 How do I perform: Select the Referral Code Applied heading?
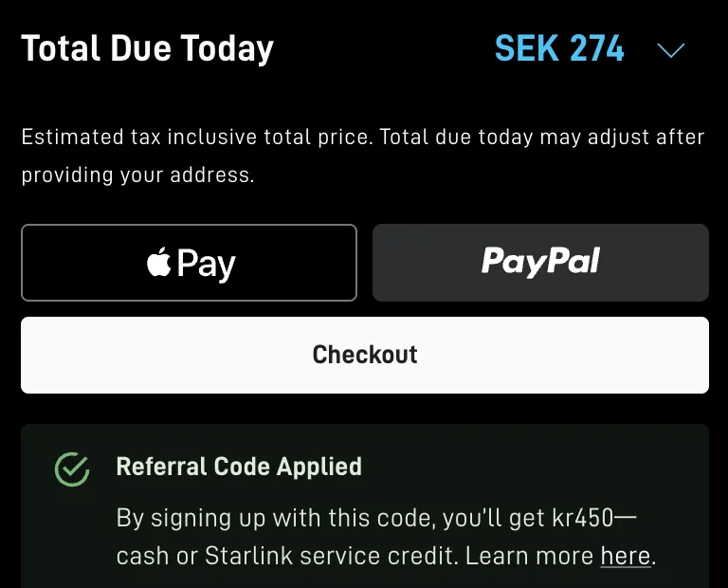pyautogui.click(x=239, y=467)
